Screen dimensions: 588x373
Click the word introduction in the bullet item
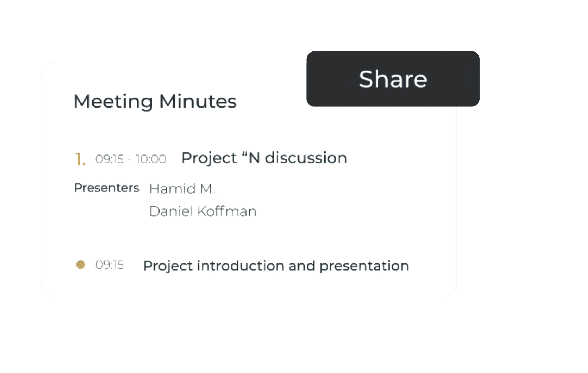(241, 266)
